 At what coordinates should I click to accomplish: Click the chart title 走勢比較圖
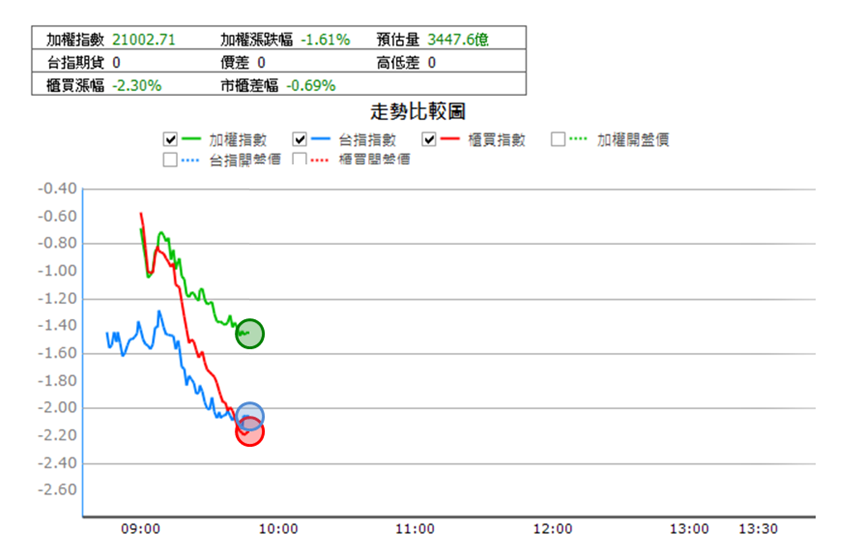pyautogui.click(x=418, y=111)
